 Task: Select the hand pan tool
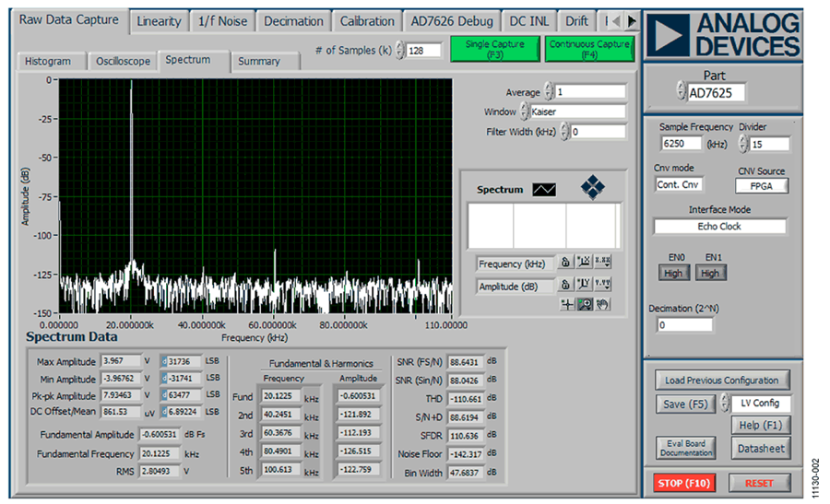(x=602, y=304)
